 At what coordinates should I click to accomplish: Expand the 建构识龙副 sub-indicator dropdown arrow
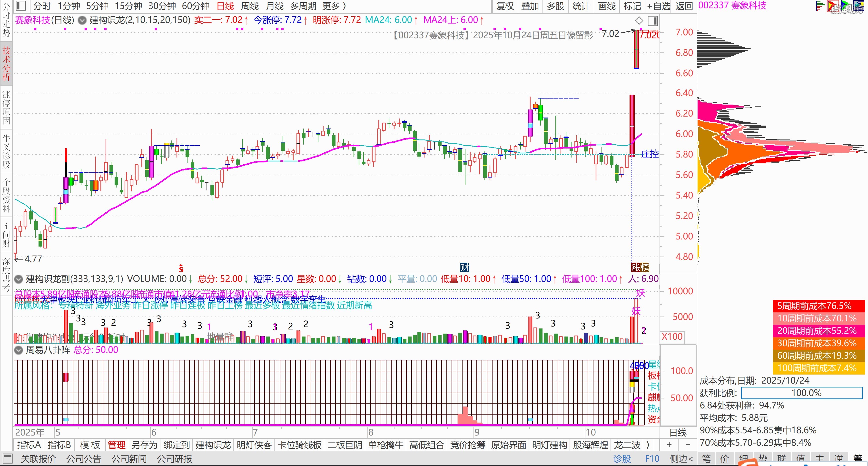point(19,279)
